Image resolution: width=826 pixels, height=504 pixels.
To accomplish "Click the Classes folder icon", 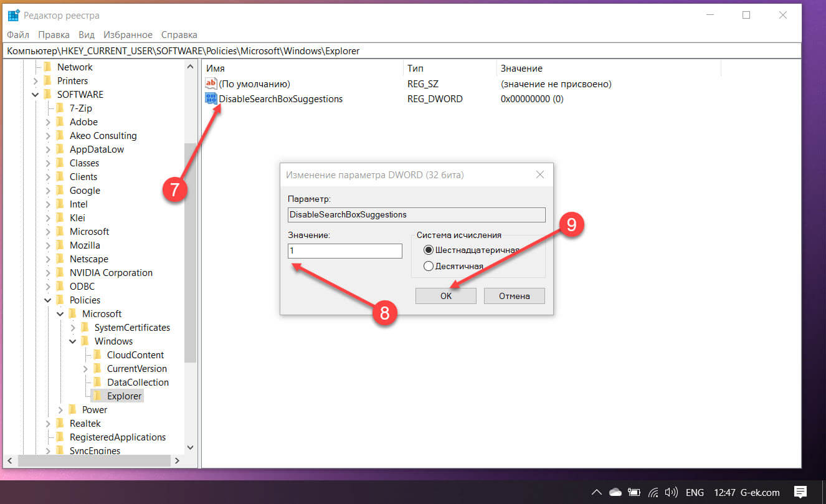I will click(60, 163).
